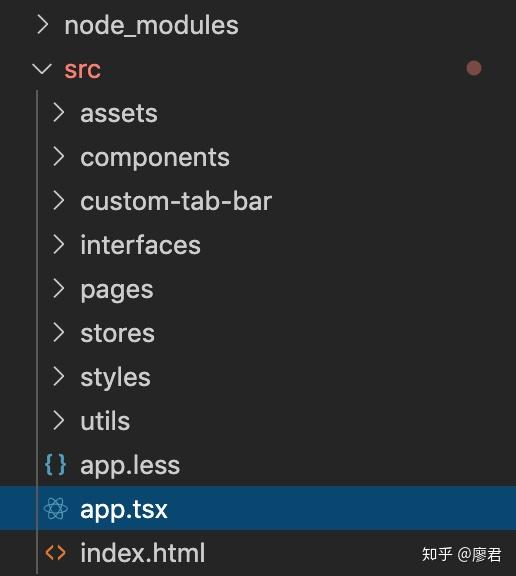
Task: Expand the interfaces folder chevron
Action: pyautogui.click(x=59, y=245)
